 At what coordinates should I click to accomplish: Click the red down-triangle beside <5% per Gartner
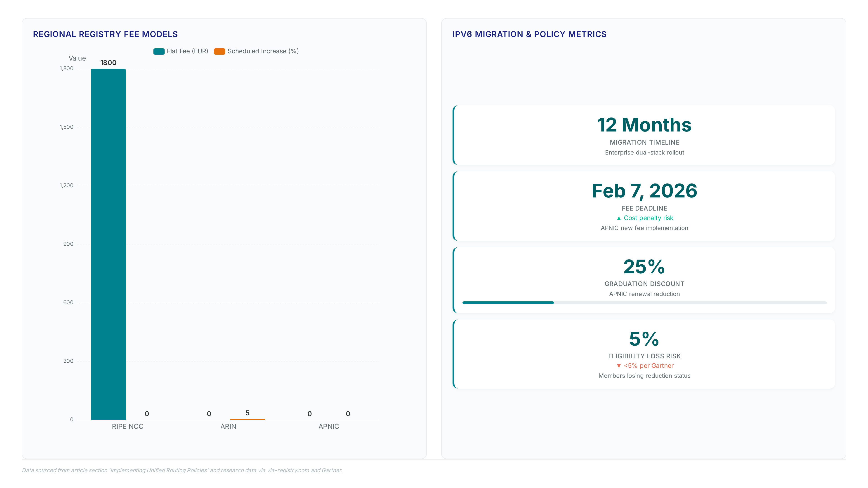[x=619, y=366]
